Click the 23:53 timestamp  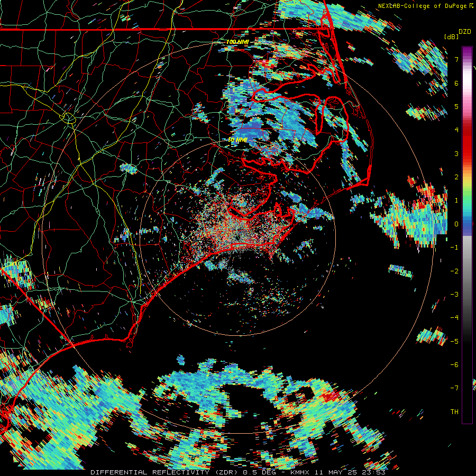(x=373, y=472)
